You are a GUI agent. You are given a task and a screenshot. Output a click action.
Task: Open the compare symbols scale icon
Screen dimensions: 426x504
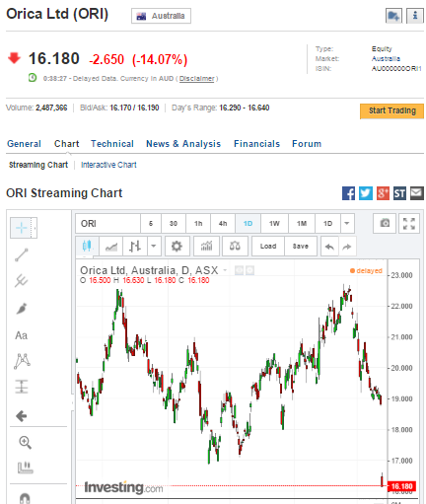pyautogui.click(x=235, y=246)
